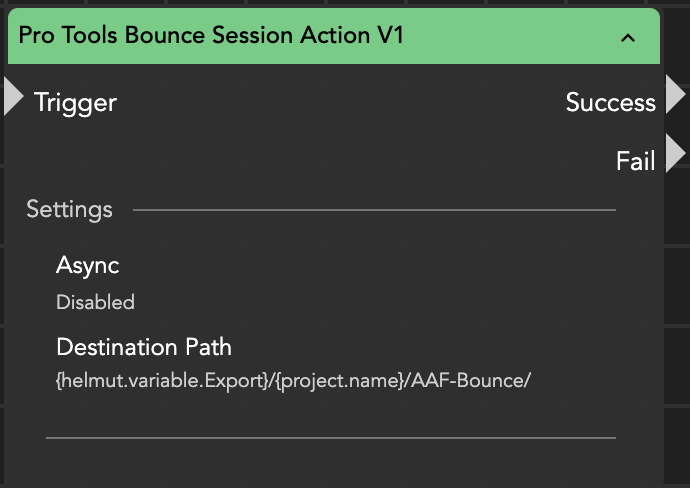The height and width of the screenshot is (488, 690).
Task: Click the helmut.variable.Export part of the path
Action: point(162,381)
